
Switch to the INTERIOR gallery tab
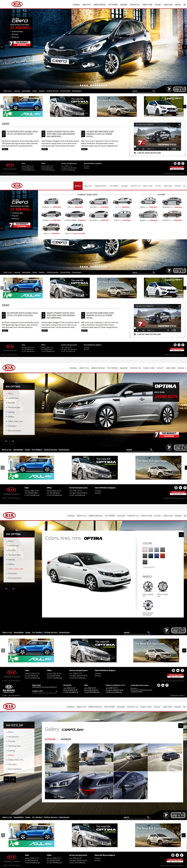[x=66, y=739]
